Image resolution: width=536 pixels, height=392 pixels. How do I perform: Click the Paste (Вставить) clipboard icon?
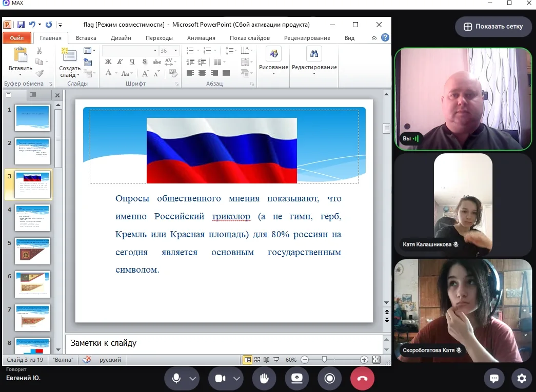pos(21,55)
